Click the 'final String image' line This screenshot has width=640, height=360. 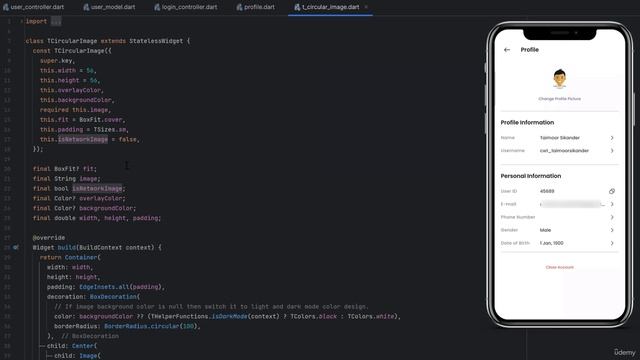pos(67,178)
